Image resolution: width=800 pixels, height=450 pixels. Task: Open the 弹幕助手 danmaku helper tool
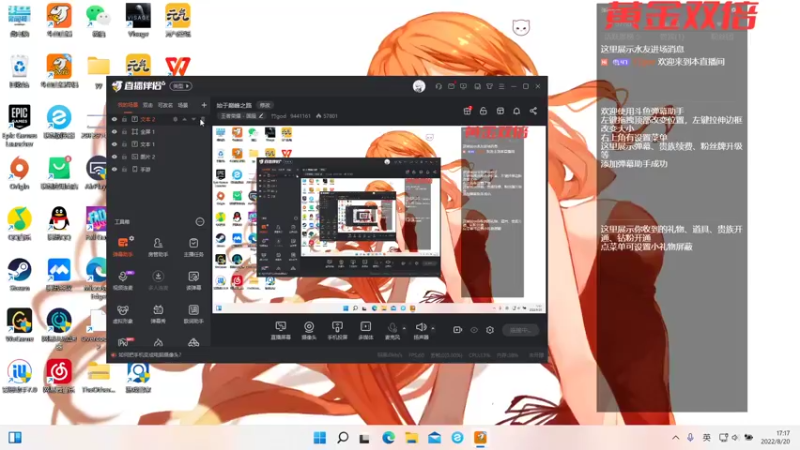point(122,246)
